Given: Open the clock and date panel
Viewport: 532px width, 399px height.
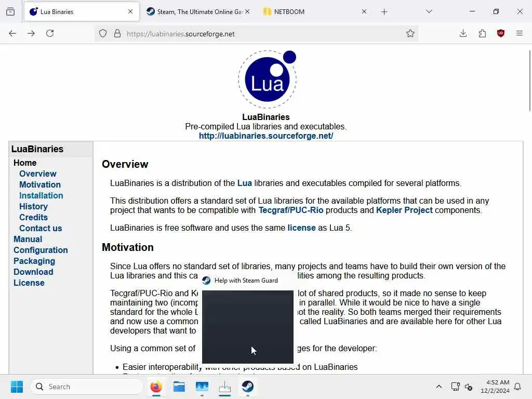Looking at the screenshot, I should click(495, 387).
